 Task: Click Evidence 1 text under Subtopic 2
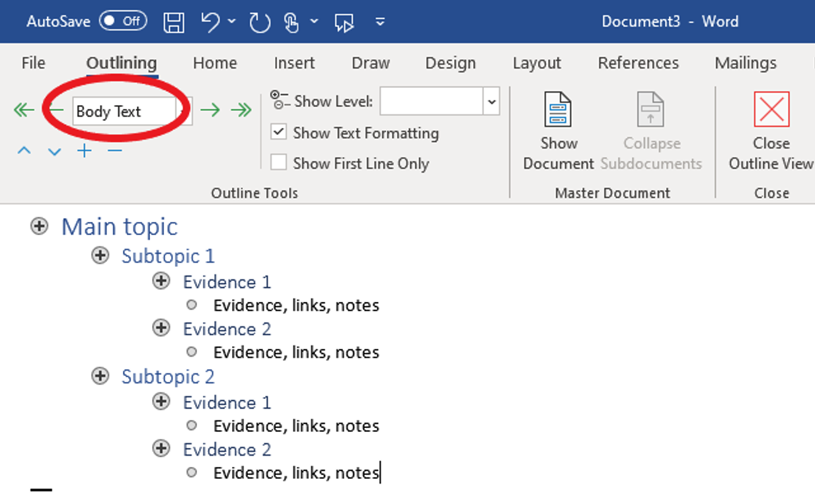click(x=227, y=402)
